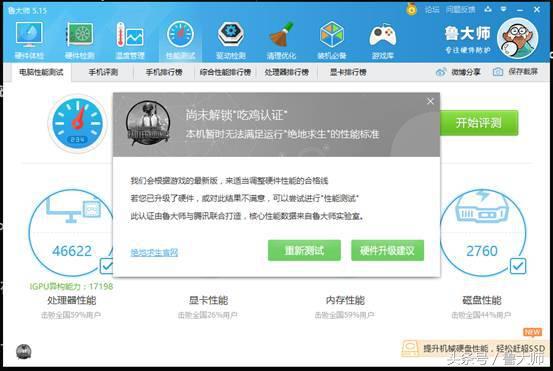Click the 显卡性能 label

click(x=208, y=300)
